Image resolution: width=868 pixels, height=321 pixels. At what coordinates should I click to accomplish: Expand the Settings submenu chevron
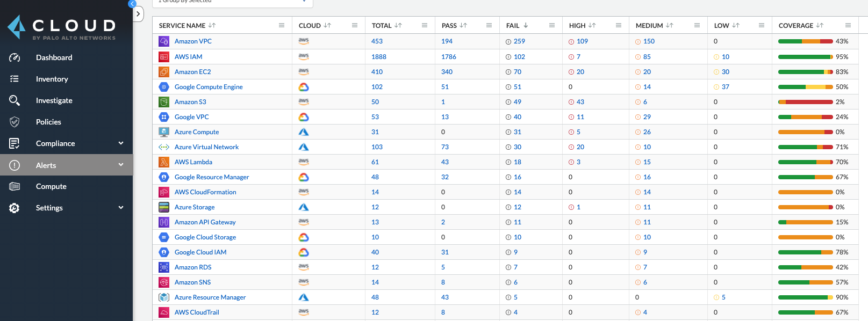click(x=121, y=207)
